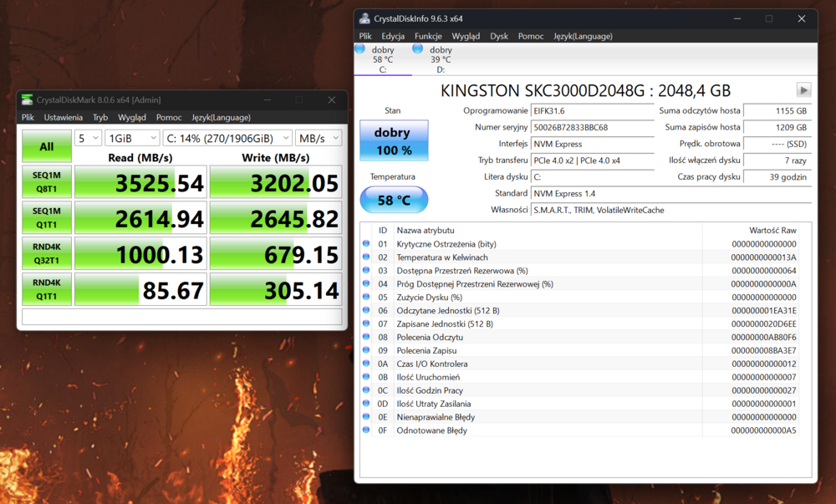Open the Dysk menu in CrystalDiskInfo
Screen dimensions: 836x504
pos(499,36)
